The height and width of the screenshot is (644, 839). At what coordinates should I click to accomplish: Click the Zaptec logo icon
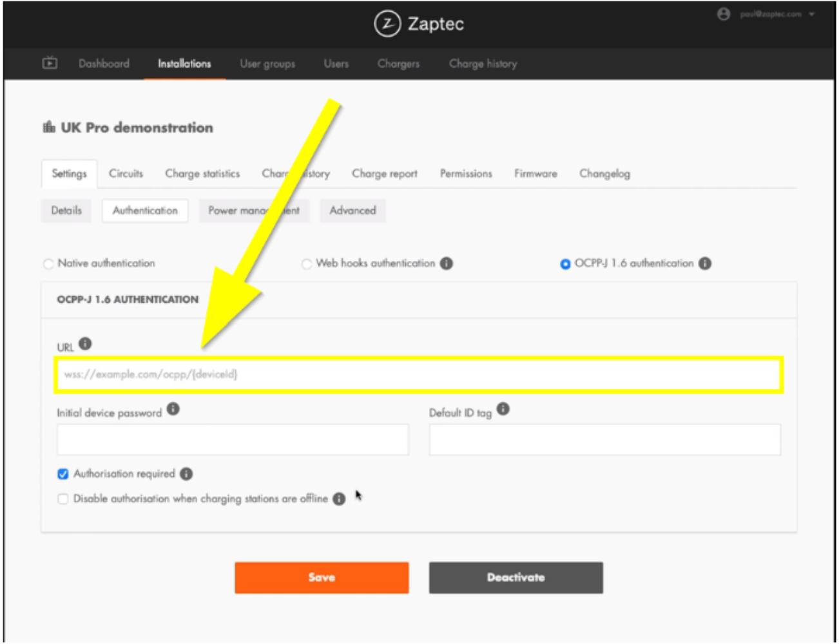[387, 24]
